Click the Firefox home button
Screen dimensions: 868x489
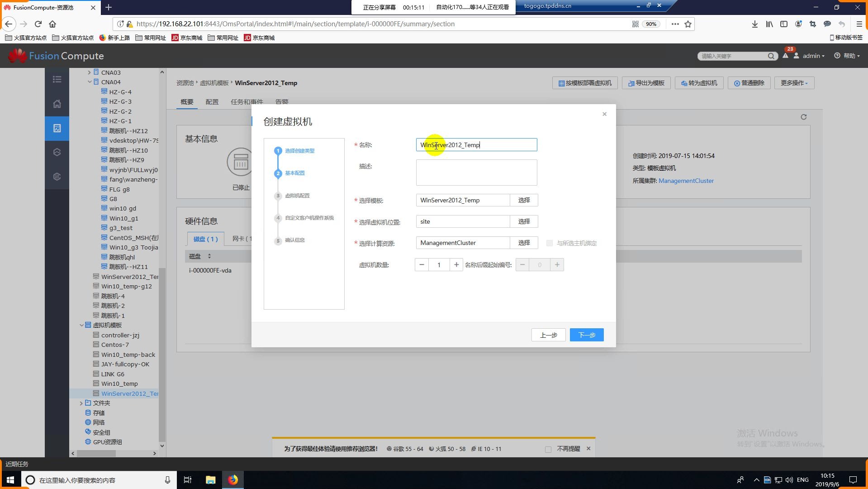pos(52,24)
